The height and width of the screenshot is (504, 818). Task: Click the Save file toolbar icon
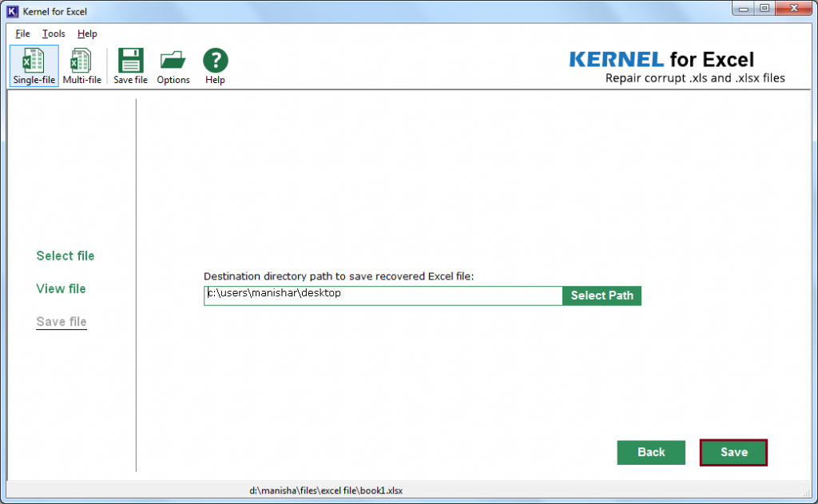pos(129,65)
